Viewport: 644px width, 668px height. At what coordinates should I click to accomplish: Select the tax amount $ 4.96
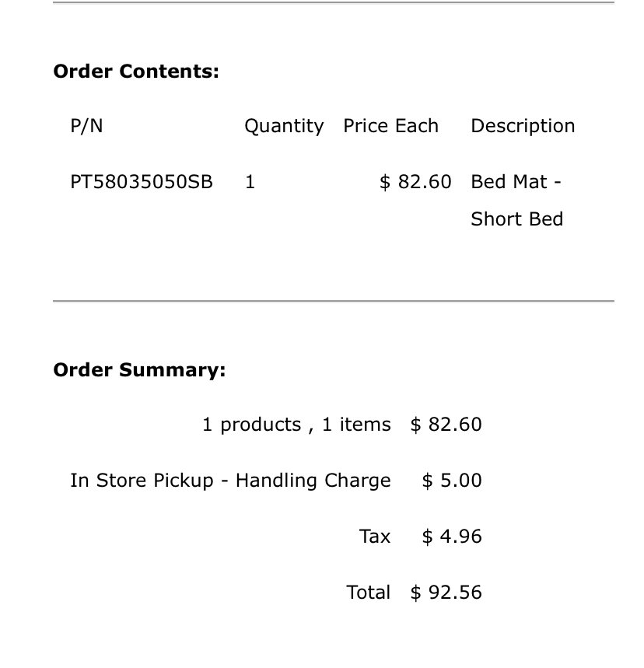click(x=452, y=536)
